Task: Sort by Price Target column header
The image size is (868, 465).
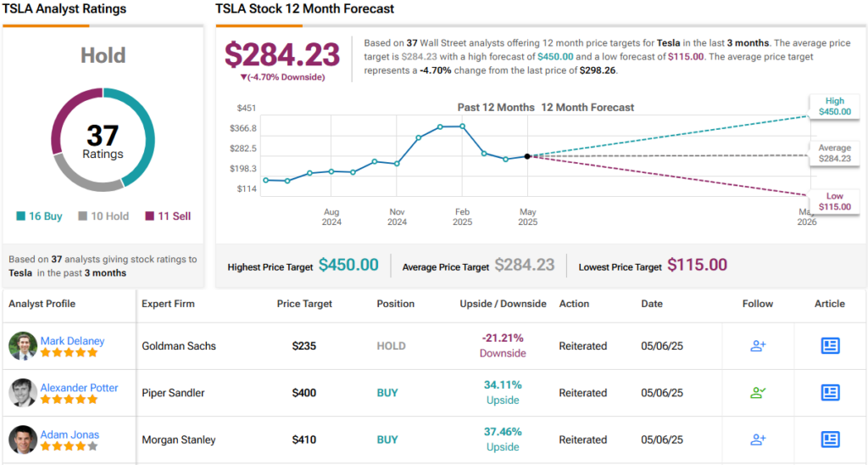Action: click(x=304, y=304)
